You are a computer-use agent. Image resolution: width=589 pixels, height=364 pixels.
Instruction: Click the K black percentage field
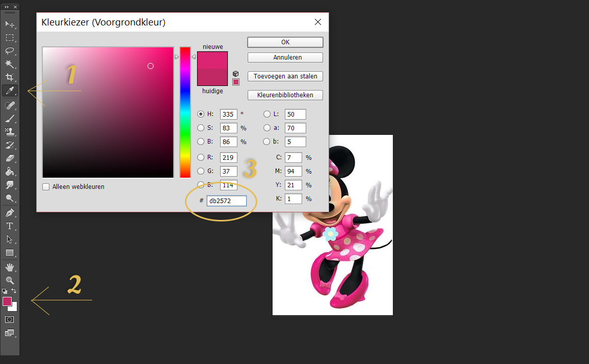(293, 199)
